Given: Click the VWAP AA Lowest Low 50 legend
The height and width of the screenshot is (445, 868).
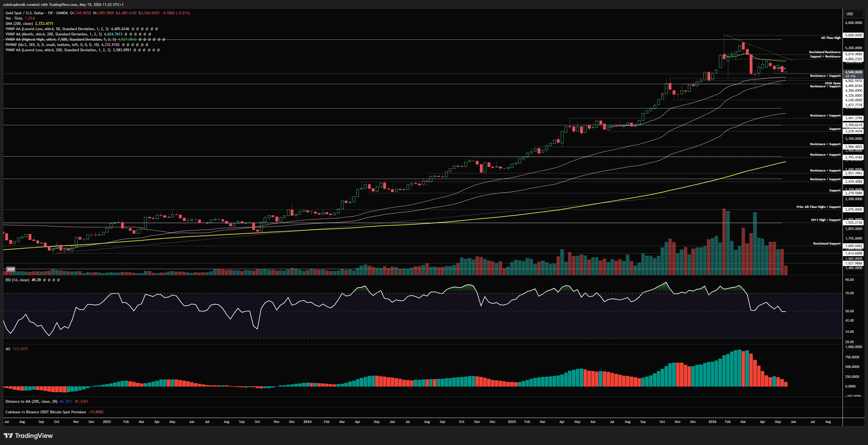Looking at the screenshot, I should pos(57,29).
